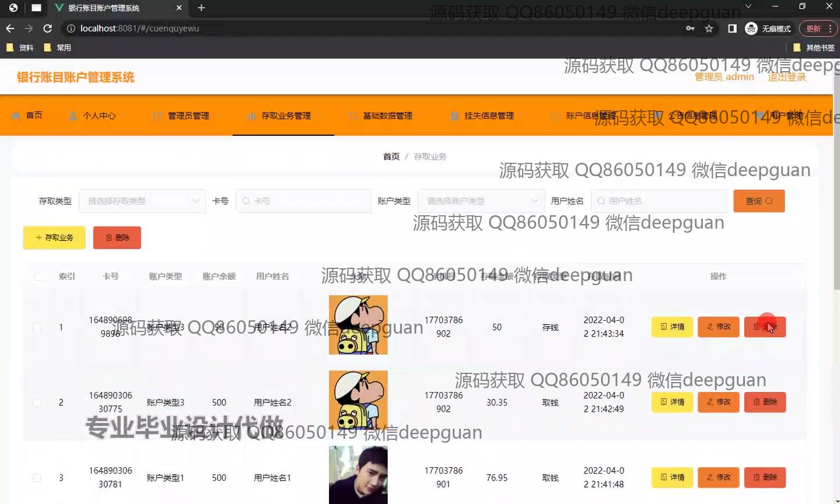Image resolution: width=840 pixels, height=504 pixels.
Task: Click 修改 for row 1 存钱 record
Action: click(719, 327)
